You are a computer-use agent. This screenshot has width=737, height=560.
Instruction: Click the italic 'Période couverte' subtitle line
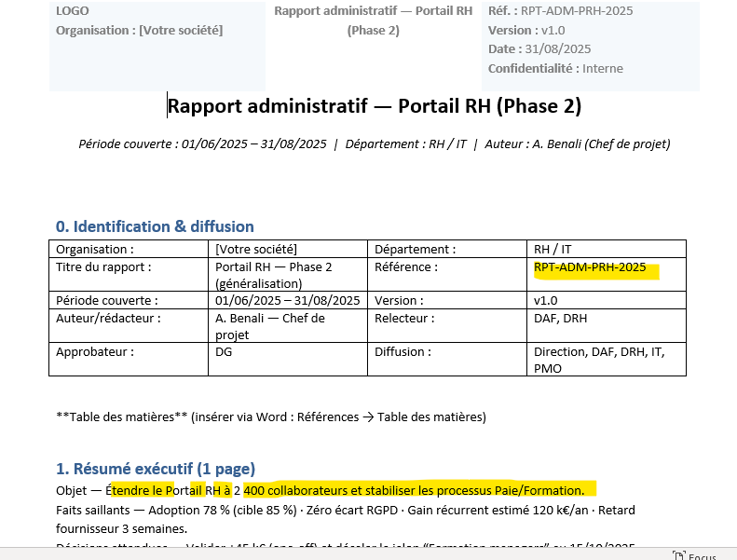[x=375, y=143]
